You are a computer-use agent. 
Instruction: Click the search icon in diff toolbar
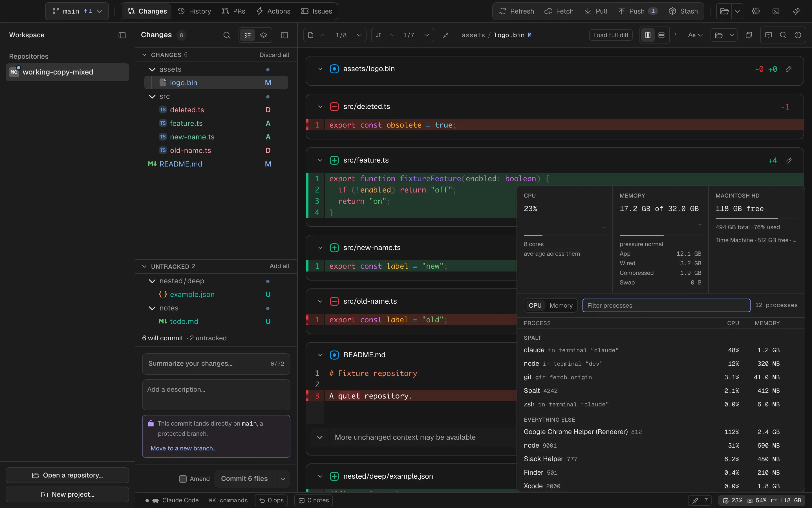pyautogui.click(x=783, y=35)
